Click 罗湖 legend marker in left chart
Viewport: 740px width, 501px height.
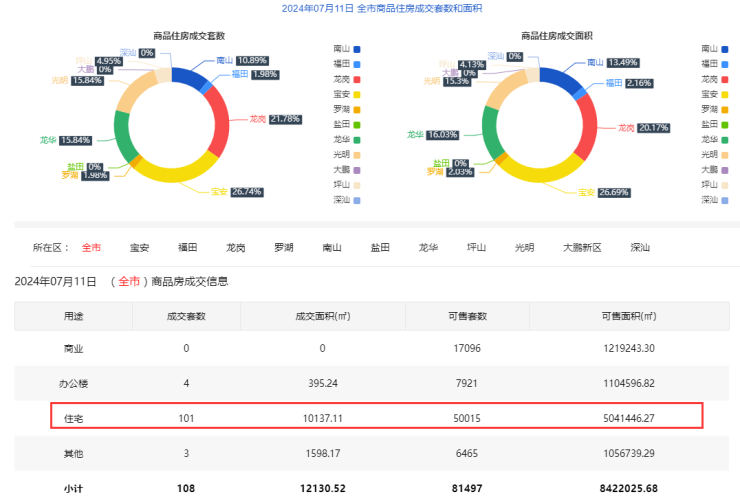click(357, 109)
